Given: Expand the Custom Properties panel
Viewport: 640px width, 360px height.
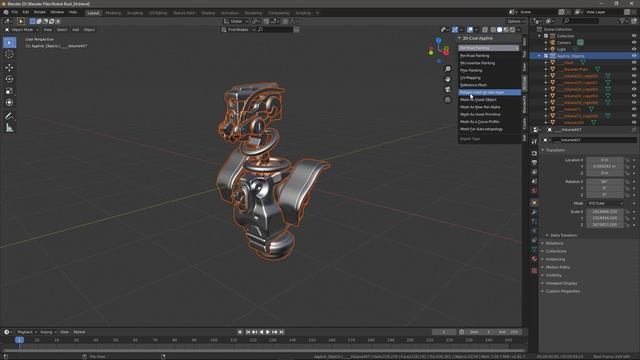Looking at the screenshot, I should point(562,291).
